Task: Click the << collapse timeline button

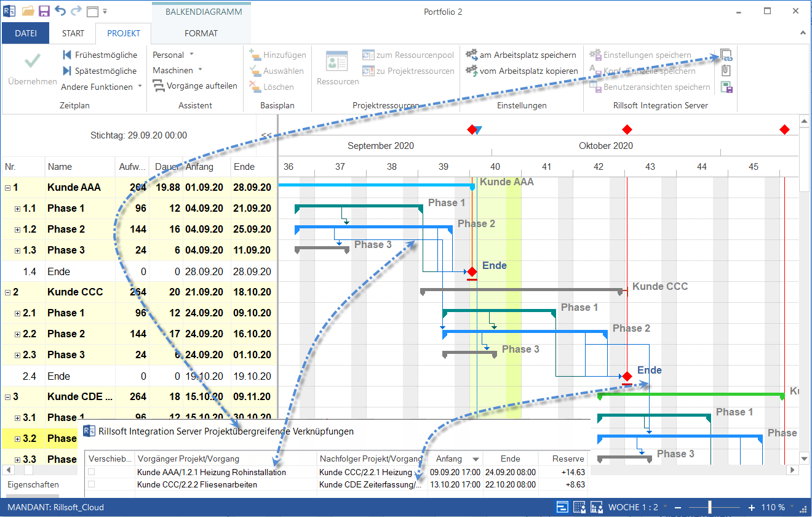Action: (x=266, y=135)
